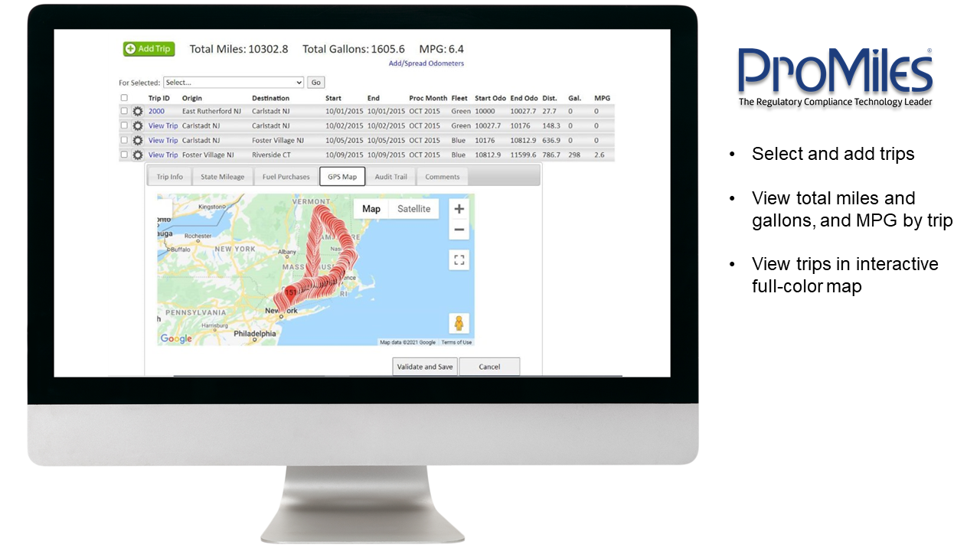Check the box for the Carlstadt to Carlstadt trip
The width and height of the screenshot is (980, 551).
point(124,126)
